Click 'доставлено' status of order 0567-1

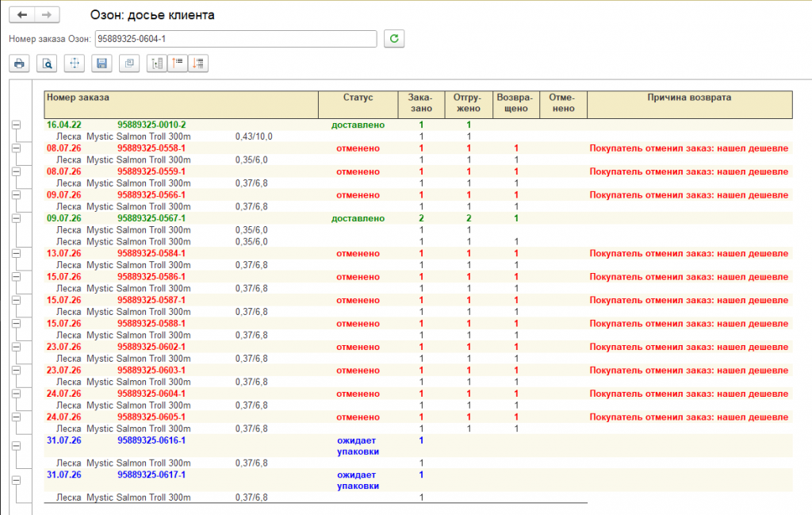tap(358, 218)
